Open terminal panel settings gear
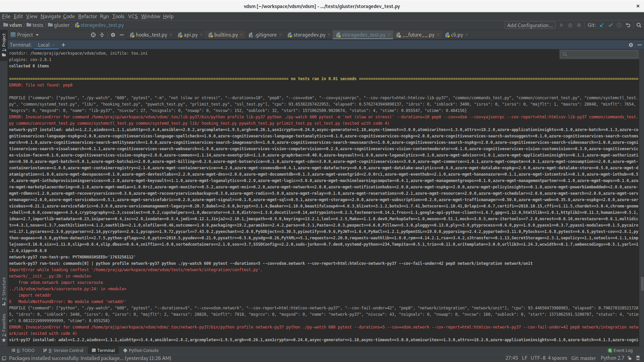 coord(631,45)
